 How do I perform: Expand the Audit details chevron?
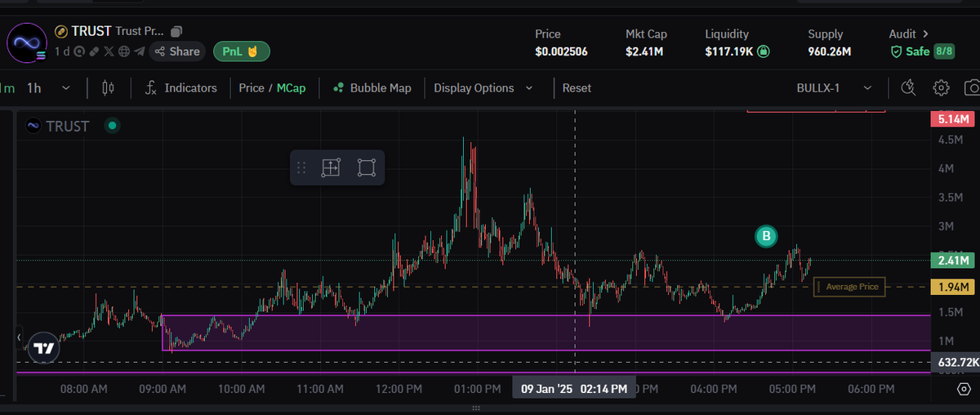click(x=924, y=34)
